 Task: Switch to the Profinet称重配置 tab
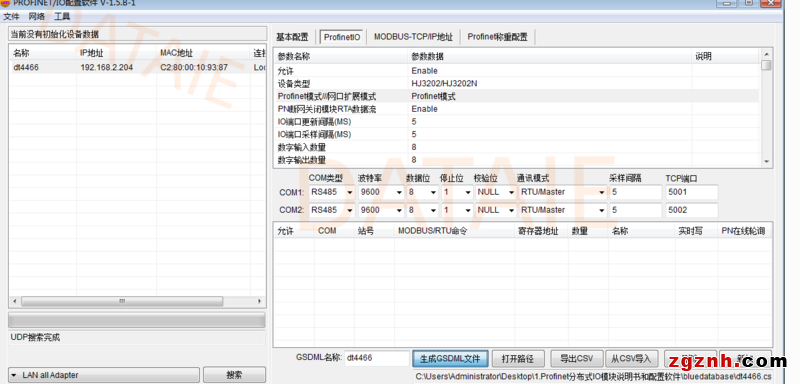(x=497, y=37)
